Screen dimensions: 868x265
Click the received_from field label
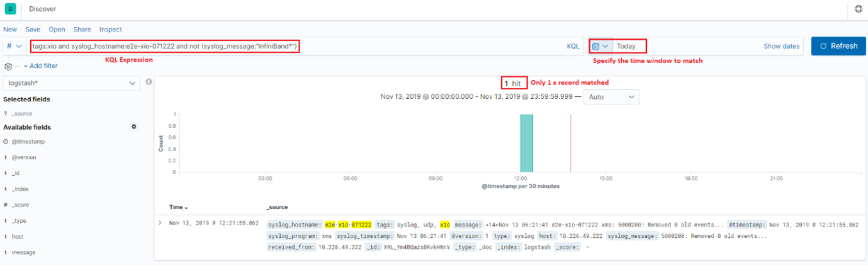click(x=291, y=246)
